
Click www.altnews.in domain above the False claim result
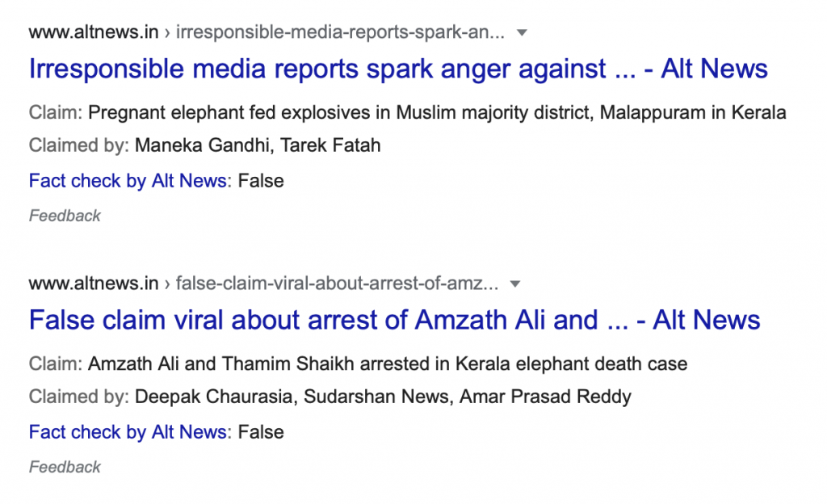coord(93,284)
